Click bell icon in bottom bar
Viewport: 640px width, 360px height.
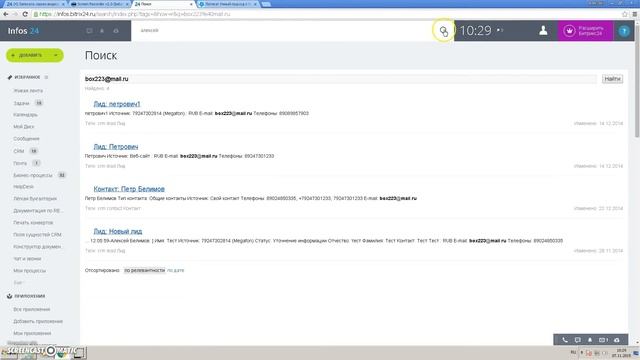[590, 340]
